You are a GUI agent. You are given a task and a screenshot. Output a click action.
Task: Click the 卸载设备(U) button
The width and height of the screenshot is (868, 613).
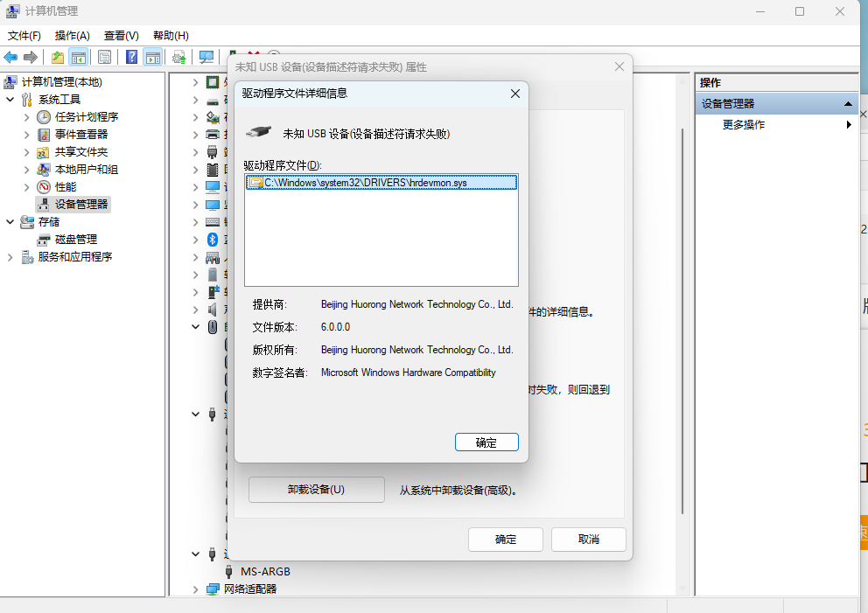click(x=316, y=490)
